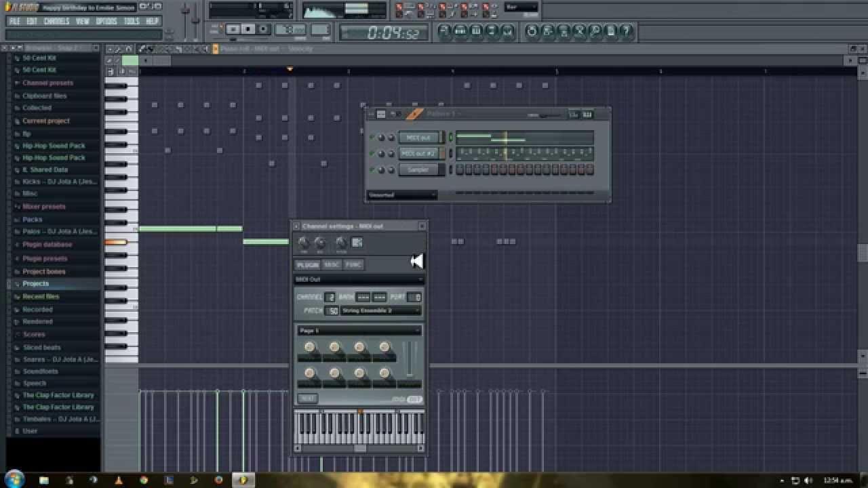This screenshot has width=868, height=488.
Task: Expand Current project folder in browser
Action: pyautogui.click(x=45, y=121)
